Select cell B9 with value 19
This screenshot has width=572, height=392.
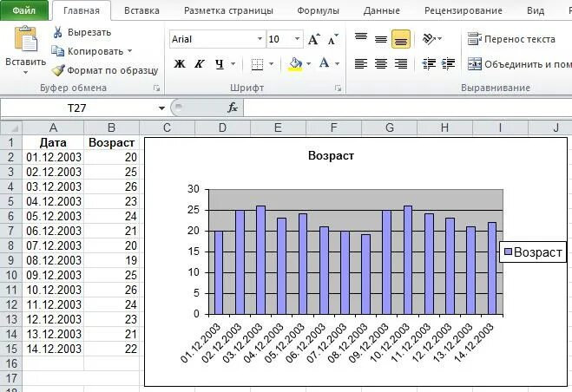[x=111, y=260]
